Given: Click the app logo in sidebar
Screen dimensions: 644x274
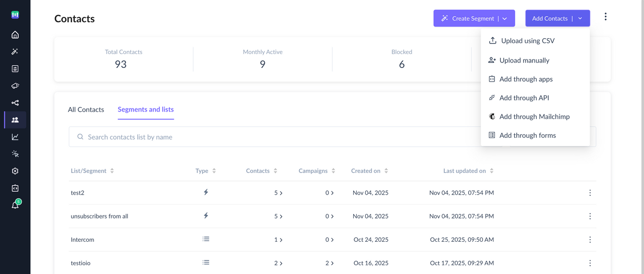Looking at the screenshot, I should click(x=15, y=15).
